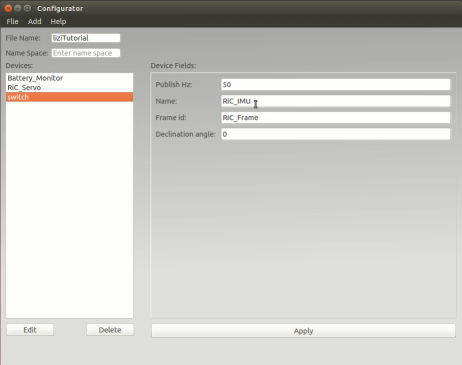
Task: Select the switch device entry
Action: [69, 97]
